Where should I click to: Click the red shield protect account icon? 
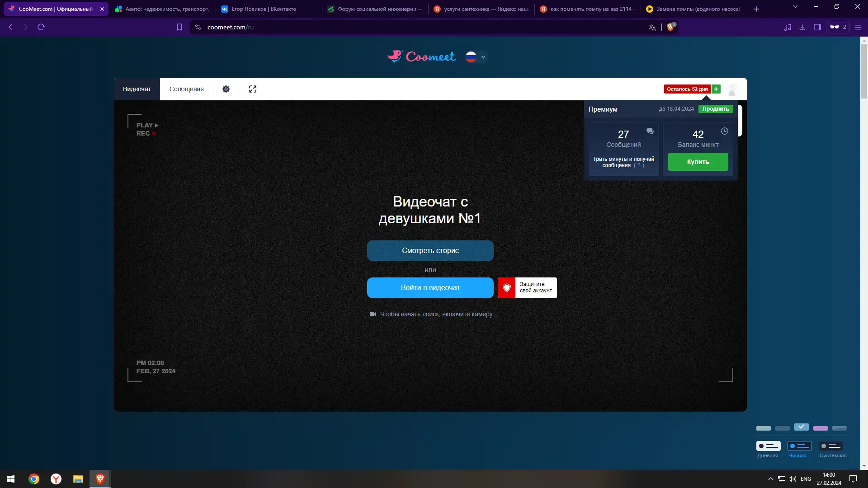tap(507, 288)
